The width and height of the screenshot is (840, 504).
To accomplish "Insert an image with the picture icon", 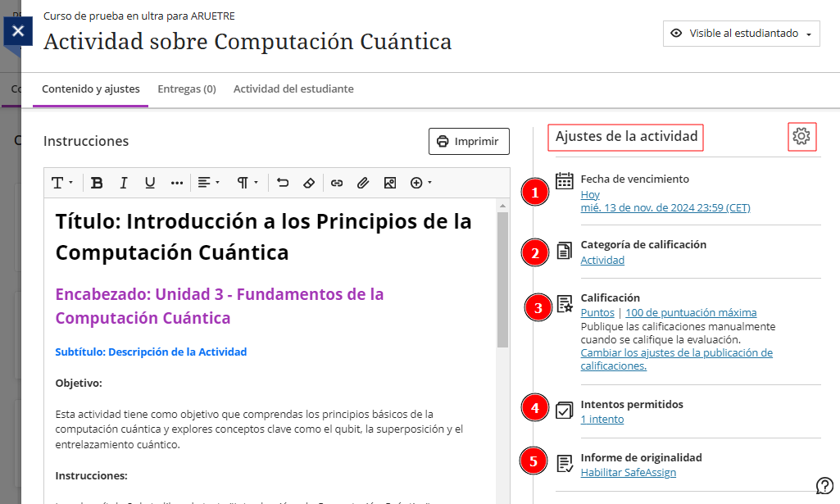I will tap(389, 183).
